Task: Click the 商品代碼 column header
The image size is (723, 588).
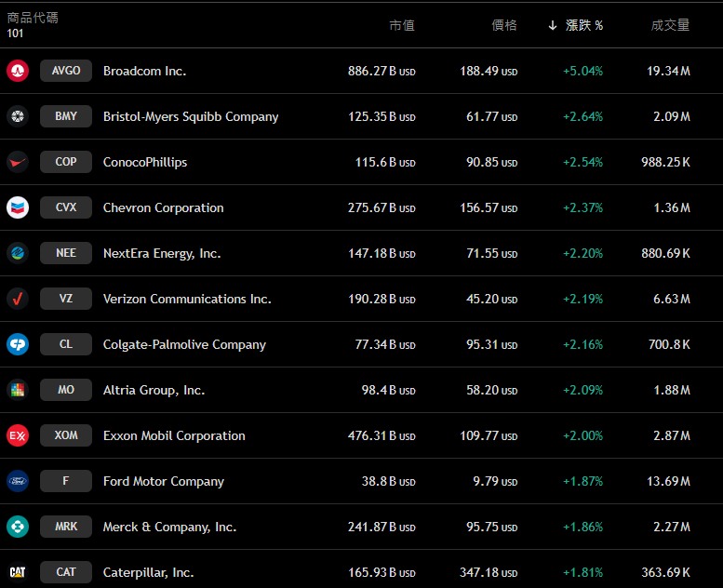Action: click(x=33, y=18)
